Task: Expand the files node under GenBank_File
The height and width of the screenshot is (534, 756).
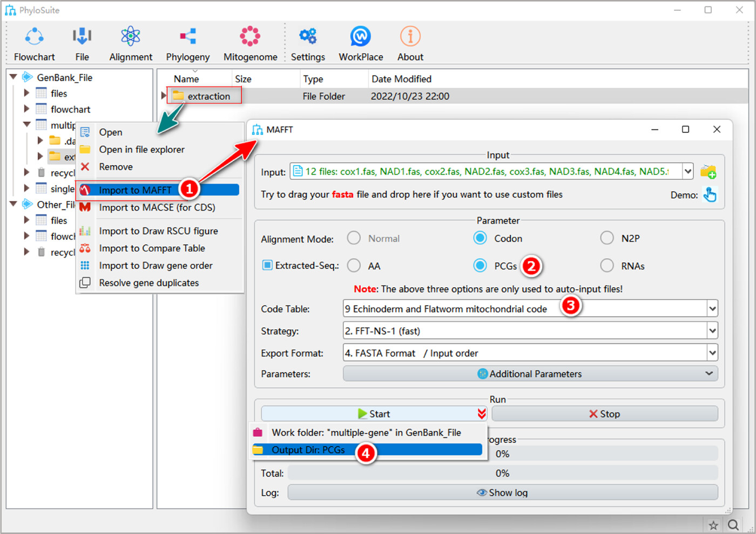Action: coord(26,93)
